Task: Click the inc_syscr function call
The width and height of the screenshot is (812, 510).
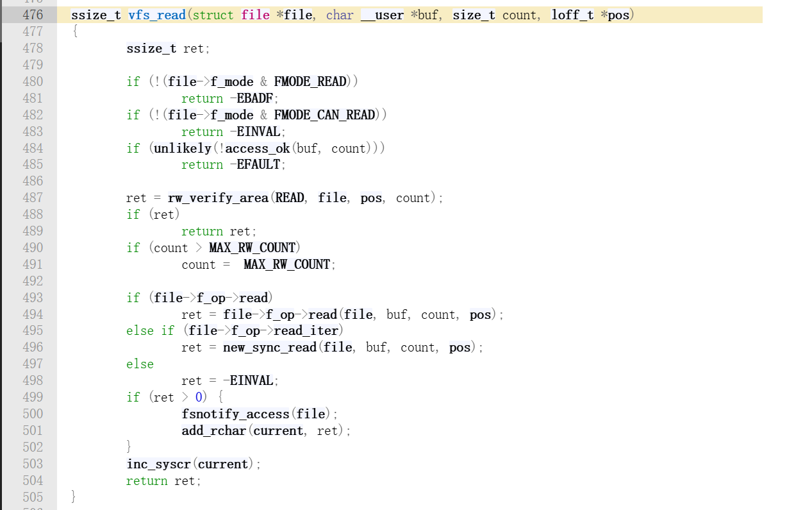Action: 159,464
